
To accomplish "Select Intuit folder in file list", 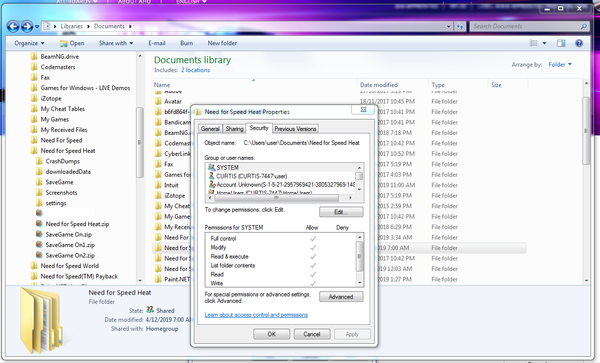I will (x=171, y=185).
